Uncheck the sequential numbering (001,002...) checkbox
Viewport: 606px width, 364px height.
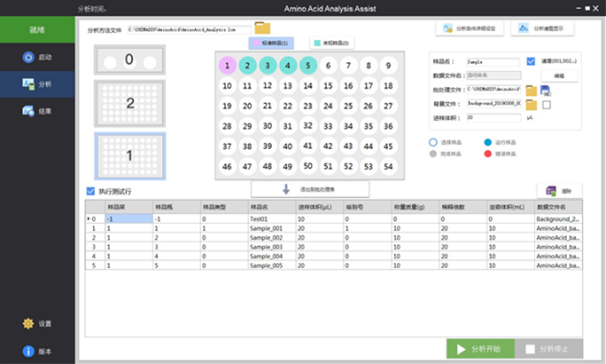(x=531, y=62)
